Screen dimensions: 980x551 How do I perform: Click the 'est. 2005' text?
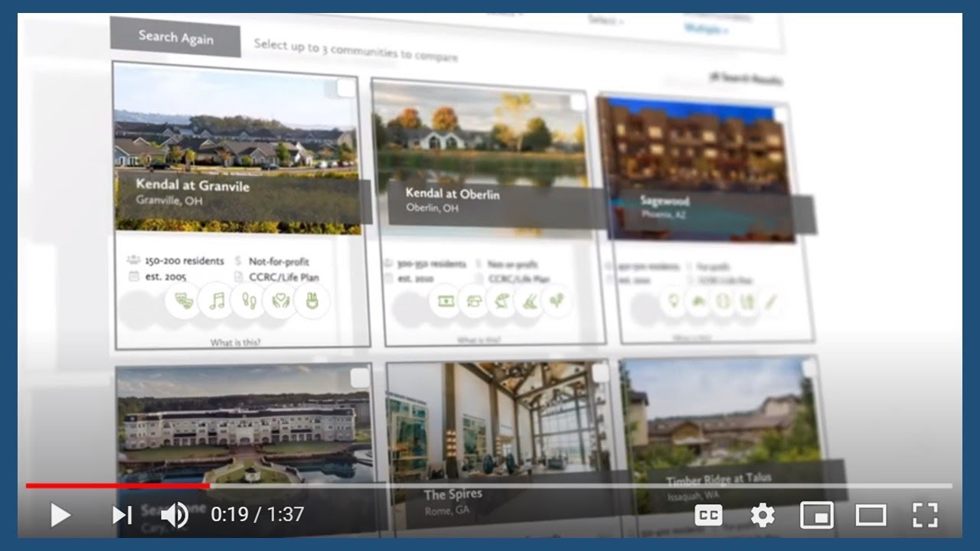click(165, 277)
